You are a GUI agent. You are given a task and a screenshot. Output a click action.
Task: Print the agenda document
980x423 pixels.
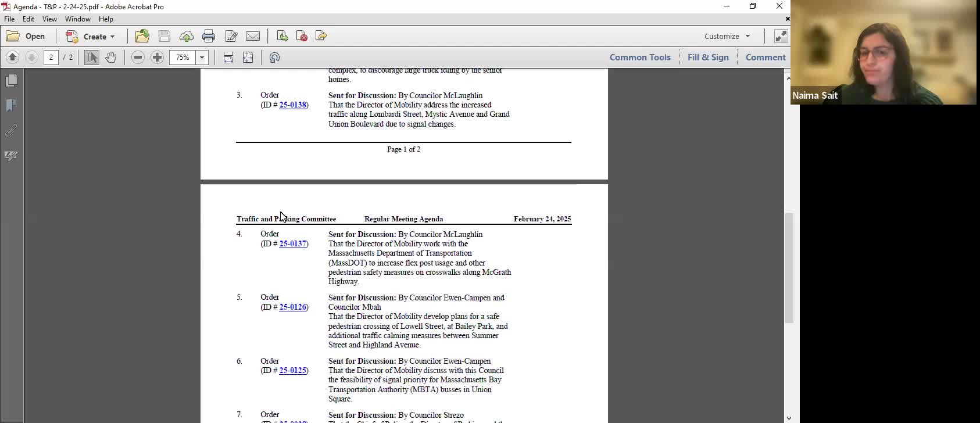pyautogui.click(x=209, y=36)
